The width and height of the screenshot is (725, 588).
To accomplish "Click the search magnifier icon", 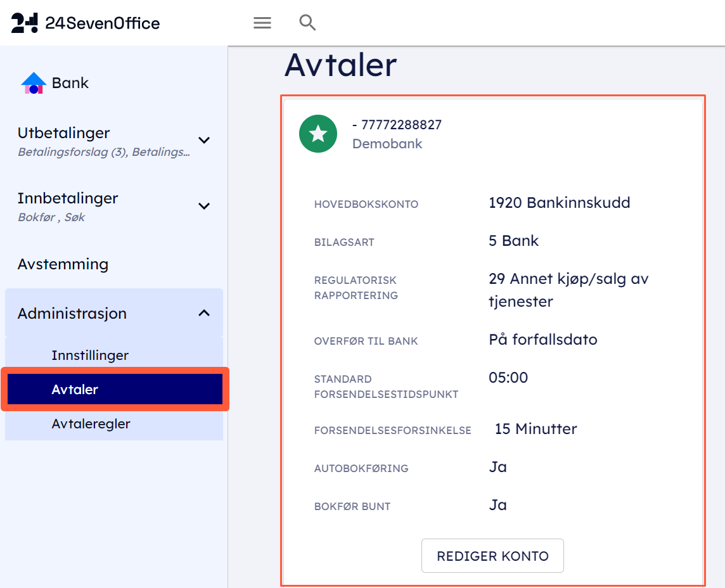I will click(307, 23).
